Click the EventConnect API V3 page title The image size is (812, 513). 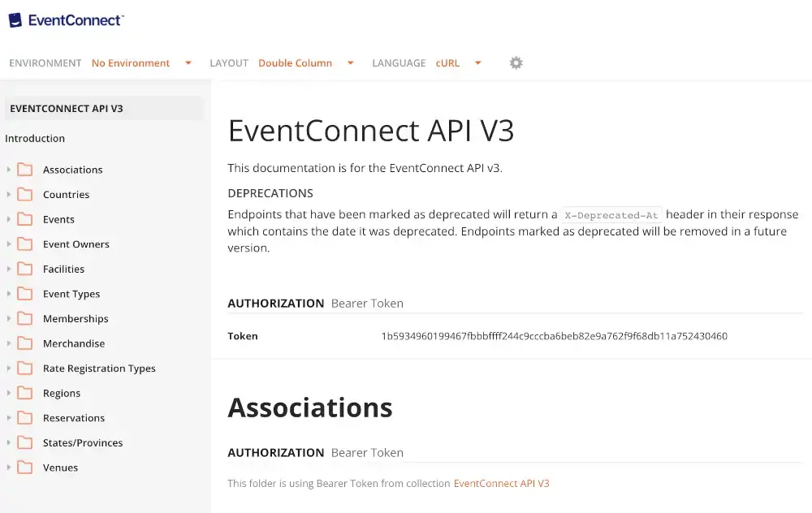coord(371,131)
